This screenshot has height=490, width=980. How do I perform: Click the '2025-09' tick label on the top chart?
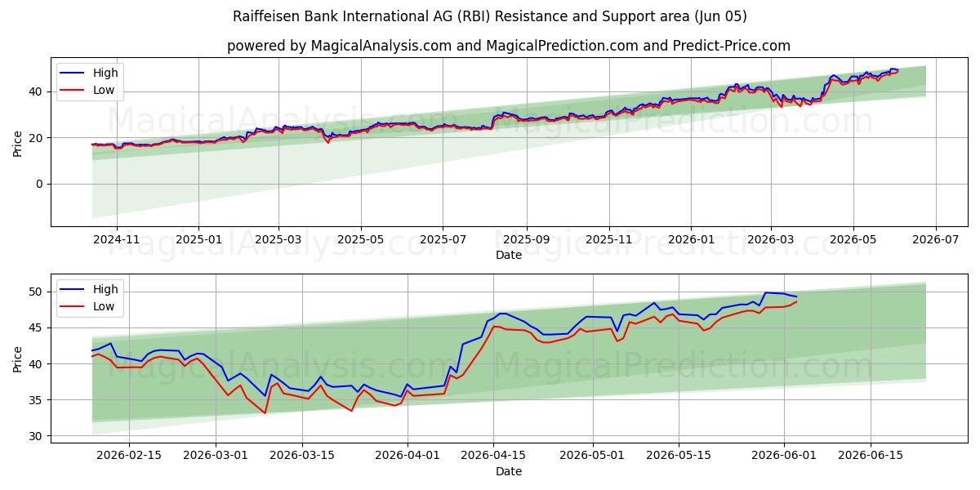(526, 240)
